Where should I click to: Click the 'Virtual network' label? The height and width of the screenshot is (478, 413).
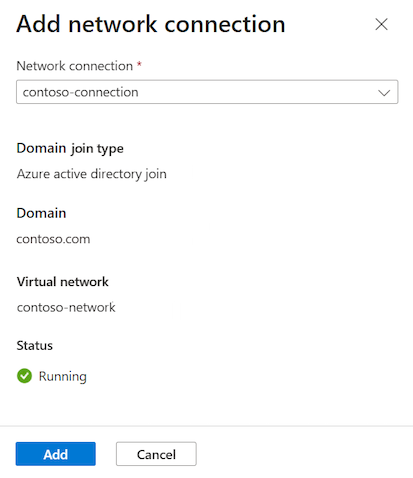tap(63, 282)
